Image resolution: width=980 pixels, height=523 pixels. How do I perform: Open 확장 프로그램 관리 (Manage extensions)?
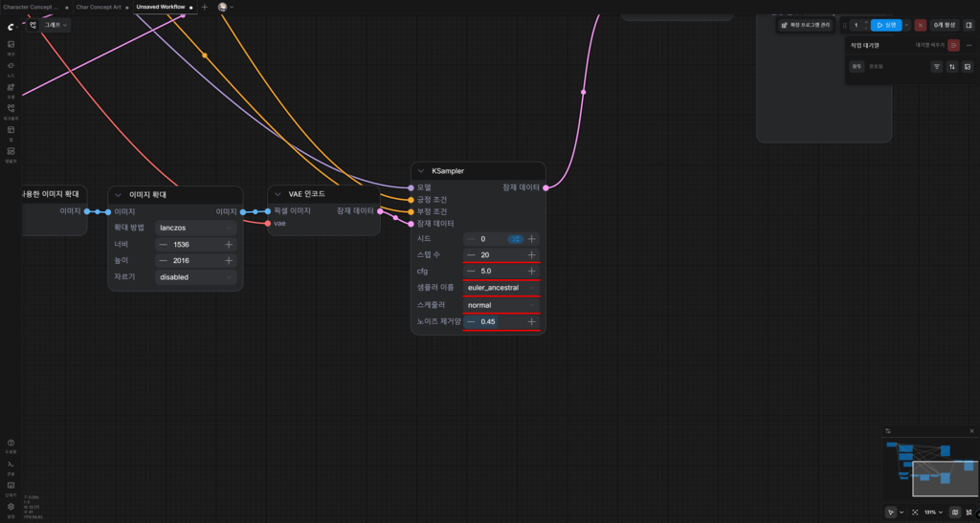click(806, 25)
